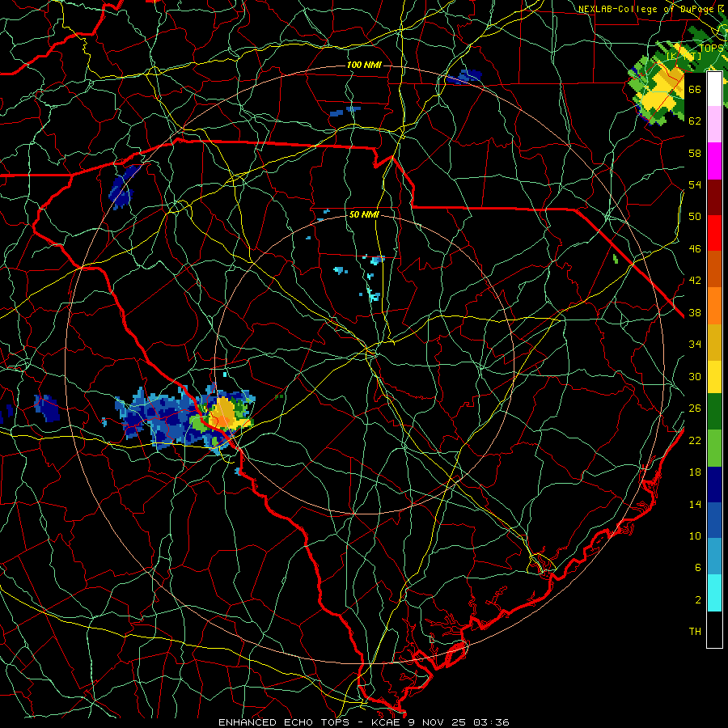Screen dimensions: 728x728
Task: Click the bright red legend swatch
Action: point(714,233)
